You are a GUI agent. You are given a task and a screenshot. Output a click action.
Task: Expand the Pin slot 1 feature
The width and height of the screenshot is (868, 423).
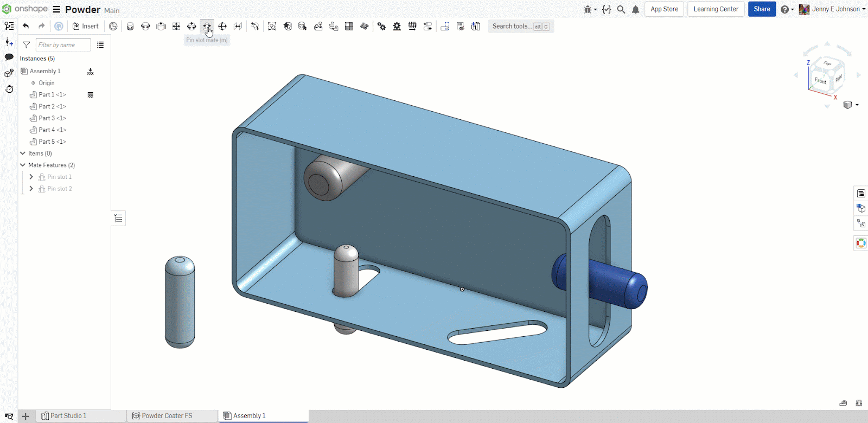(31, 177)
